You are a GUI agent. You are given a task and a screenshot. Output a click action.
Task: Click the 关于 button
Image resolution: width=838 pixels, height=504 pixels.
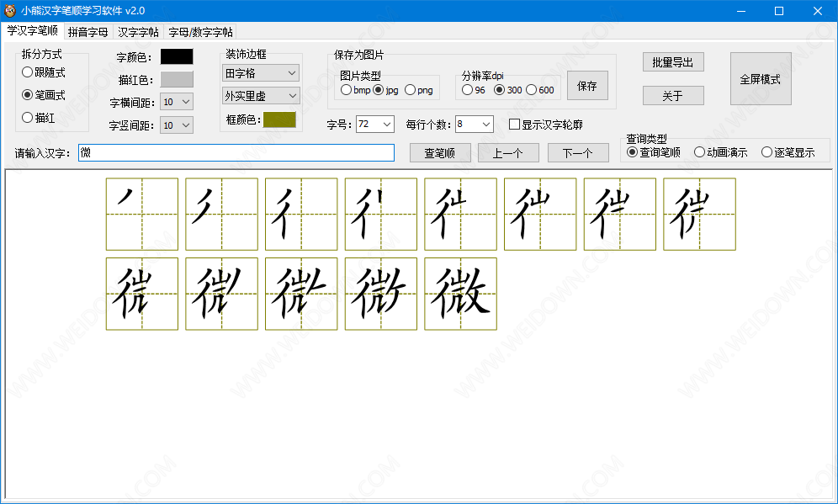coord(673,96)
